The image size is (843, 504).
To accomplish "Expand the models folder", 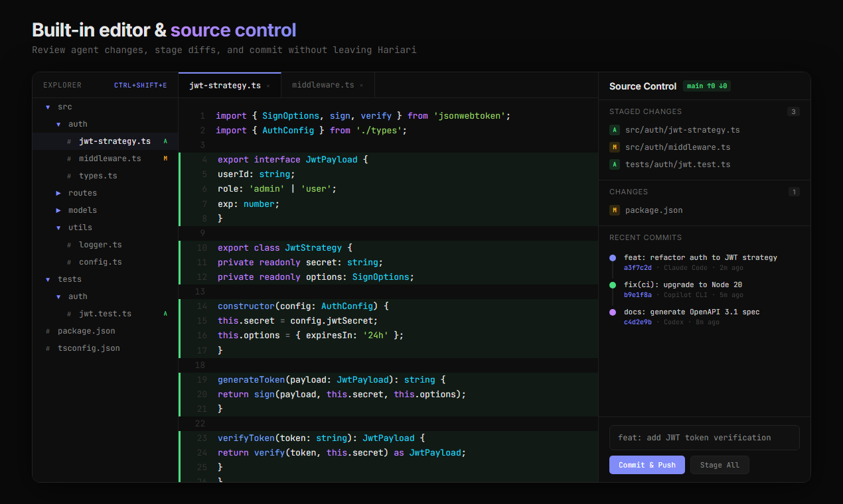I will (58, 210).
